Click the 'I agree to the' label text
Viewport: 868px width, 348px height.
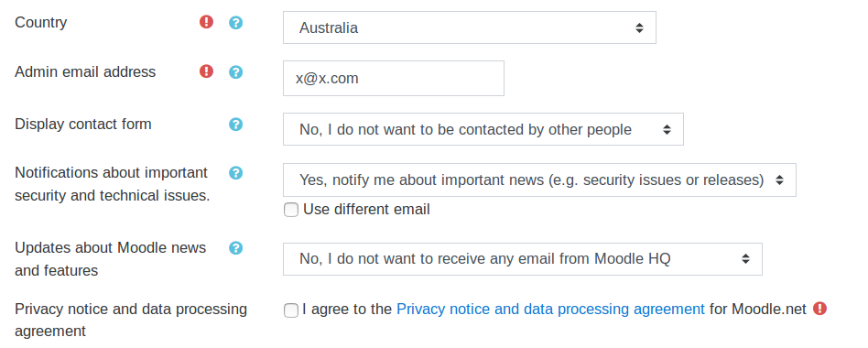(x=347, y=309)
